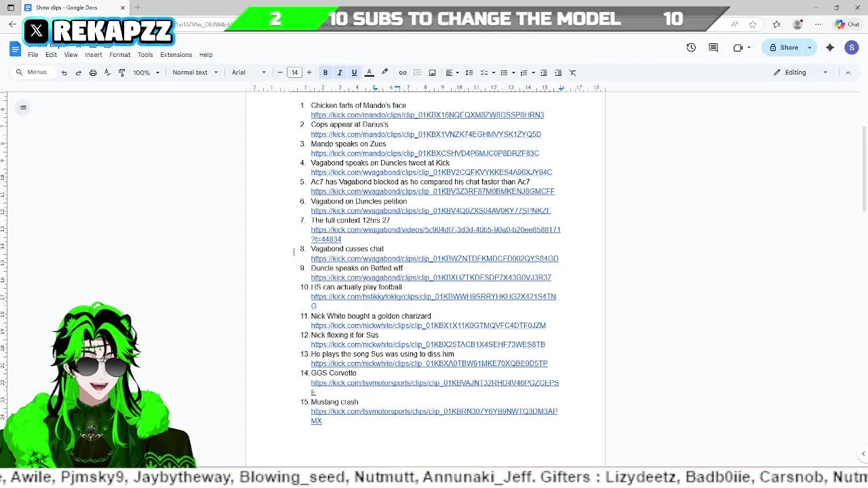
Task: Open the numbered list options
Action: (527, 73)
